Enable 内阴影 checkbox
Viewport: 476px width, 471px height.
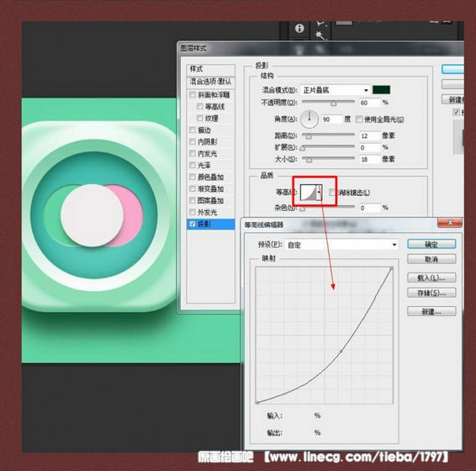point(192,142)
